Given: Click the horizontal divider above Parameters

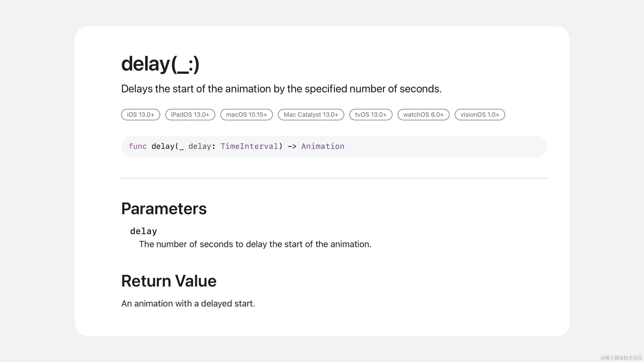Looking at the screenshot, I should (334, 178).
